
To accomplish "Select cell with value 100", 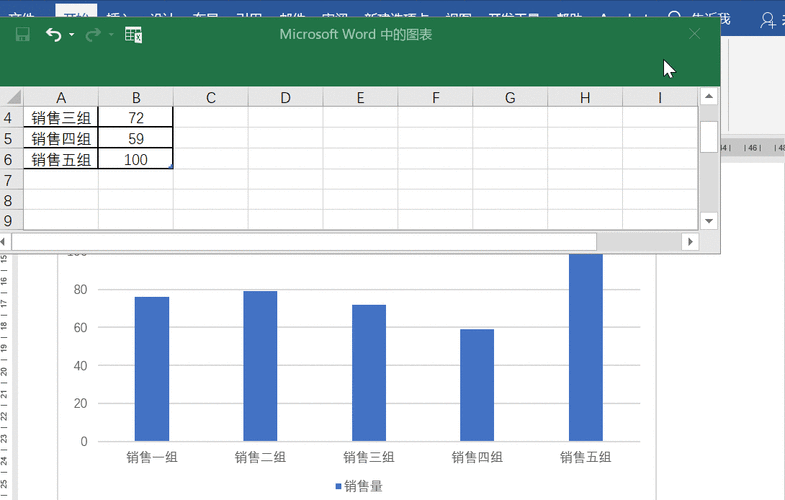I will click(136, 160).
